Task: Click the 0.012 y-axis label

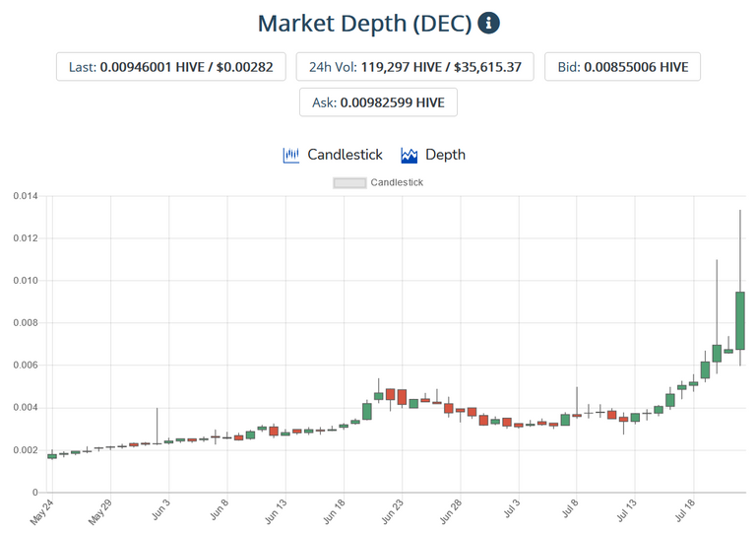Action: (x=25, y=238)
